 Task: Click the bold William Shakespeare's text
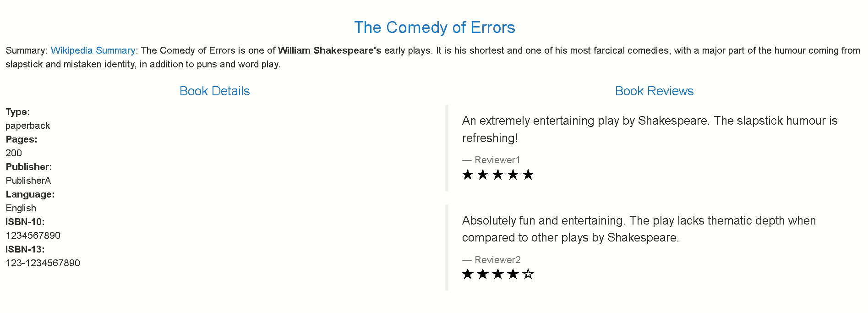329,50
